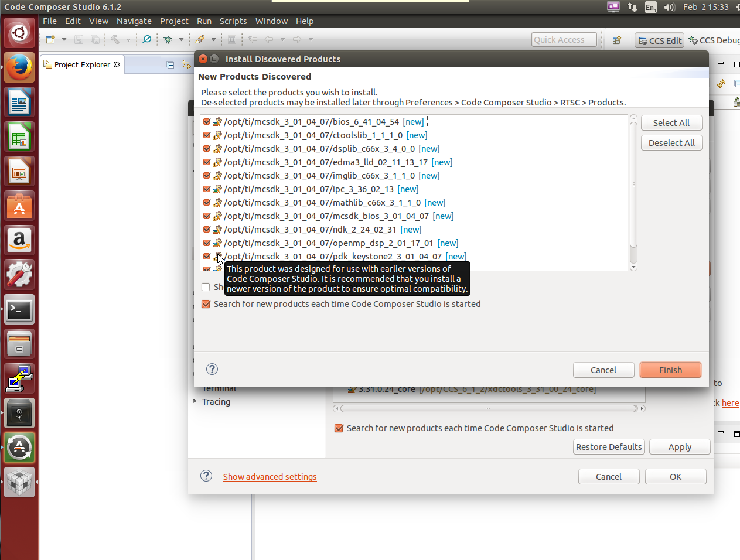
Task: Click the Last Edit Location icon
Action: 253,39
